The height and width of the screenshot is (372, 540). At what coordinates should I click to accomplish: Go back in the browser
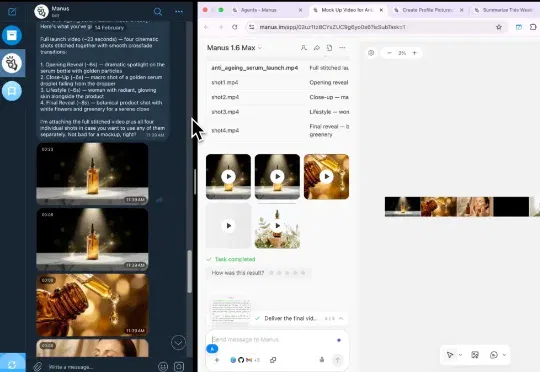206,27
